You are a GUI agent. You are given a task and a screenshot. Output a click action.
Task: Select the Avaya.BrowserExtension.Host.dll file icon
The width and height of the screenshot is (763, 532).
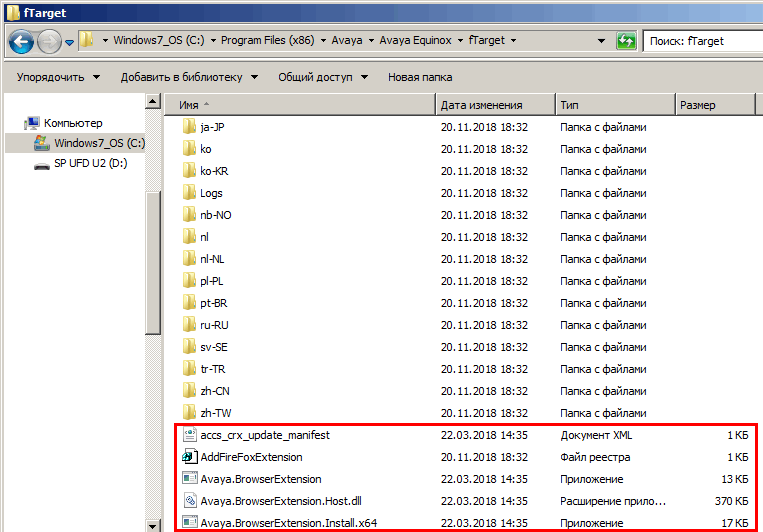coord(188,501)
